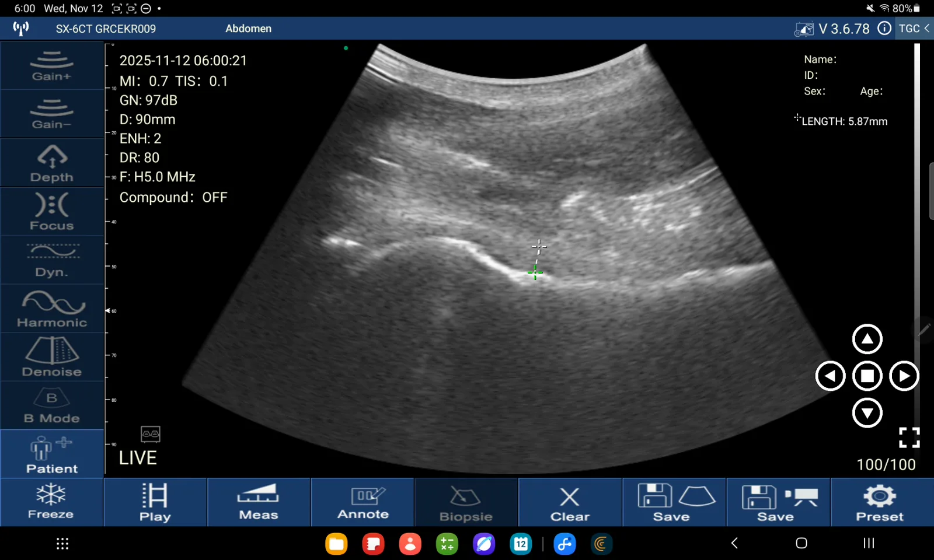Toggle the Denoise filter

pos(52,357)
